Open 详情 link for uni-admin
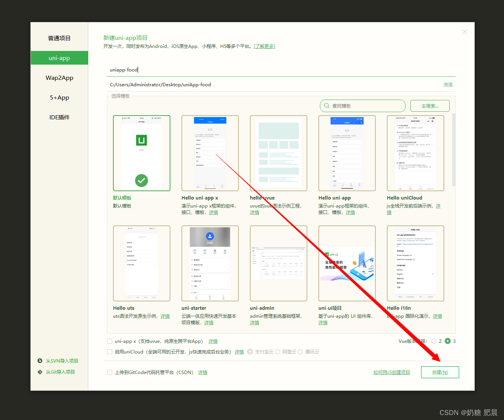Screen dimensions: 504x420 coord(254,323)
